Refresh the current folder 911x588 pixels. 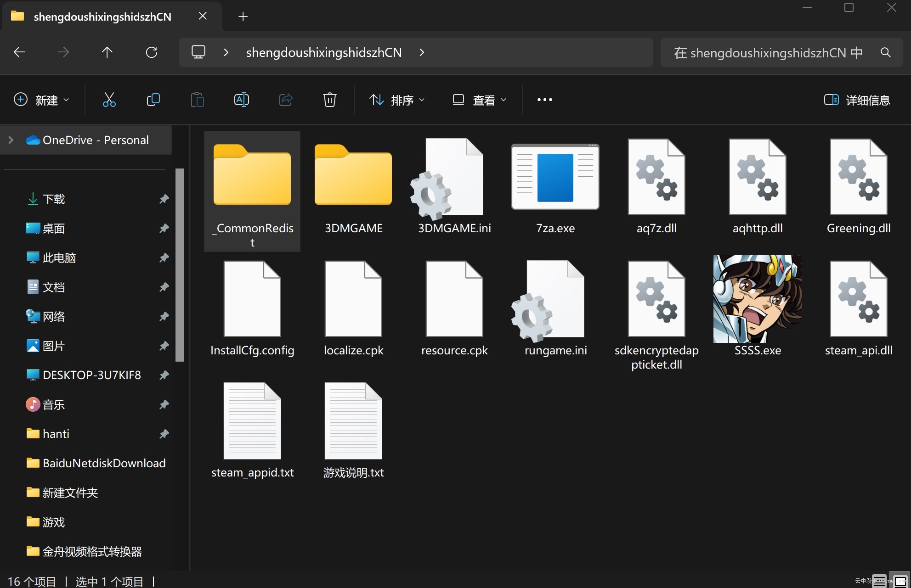[152, 52]
